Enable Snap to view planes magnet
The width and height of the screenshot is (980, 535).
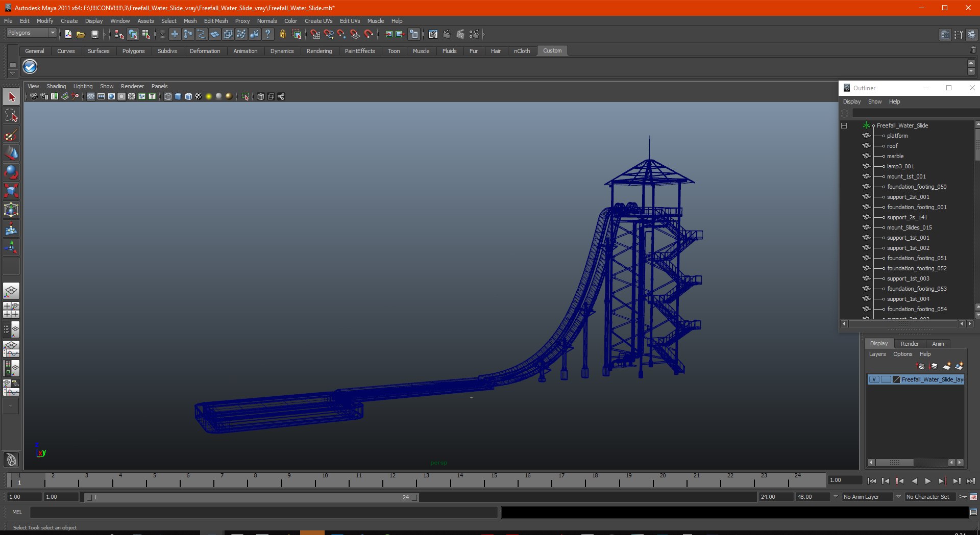[355, 34]
